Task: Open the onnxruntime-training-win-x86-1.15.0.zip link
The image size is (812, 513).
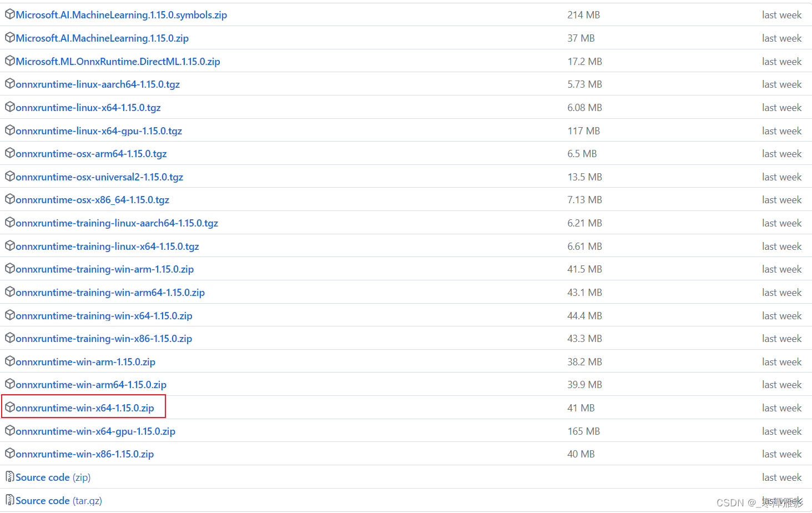Action: [104, 339]
